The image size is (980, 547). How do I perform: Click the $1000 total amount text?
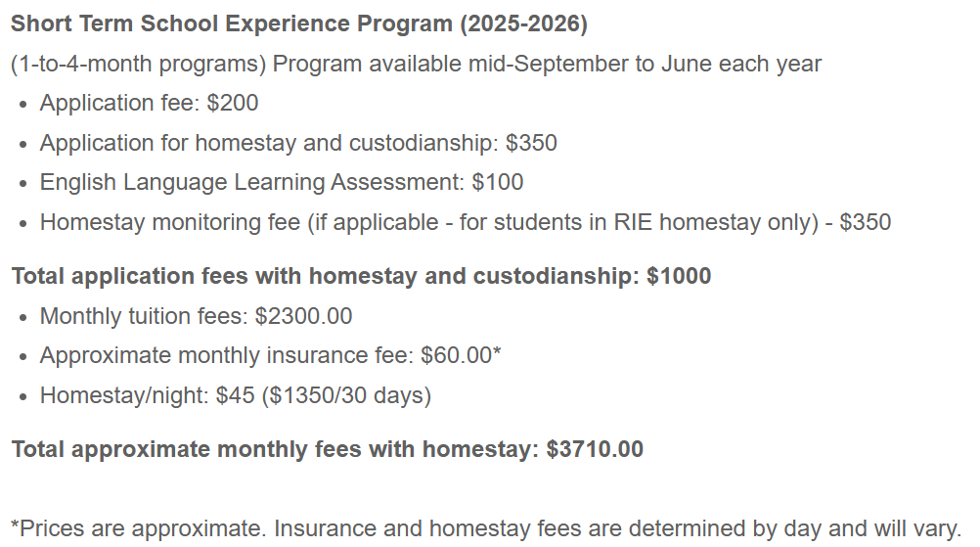(x=679, y=276)
